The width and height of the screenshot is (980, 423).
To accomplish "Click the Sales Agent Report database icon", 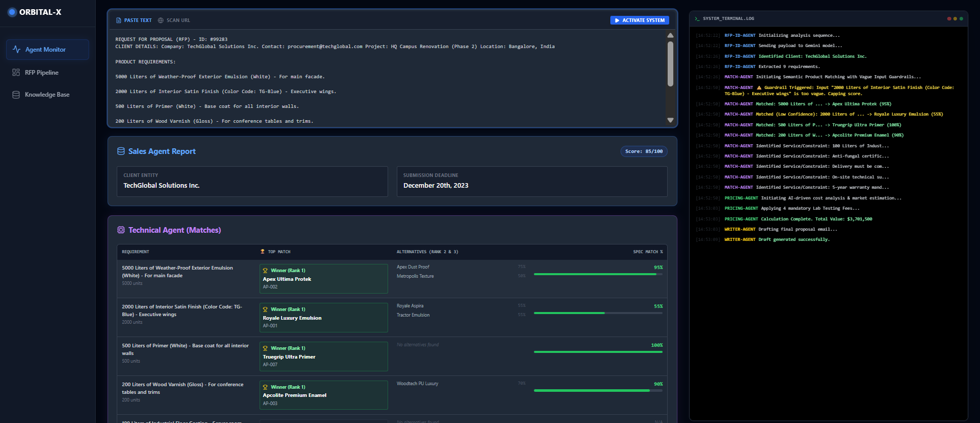I will pos(121,151).
